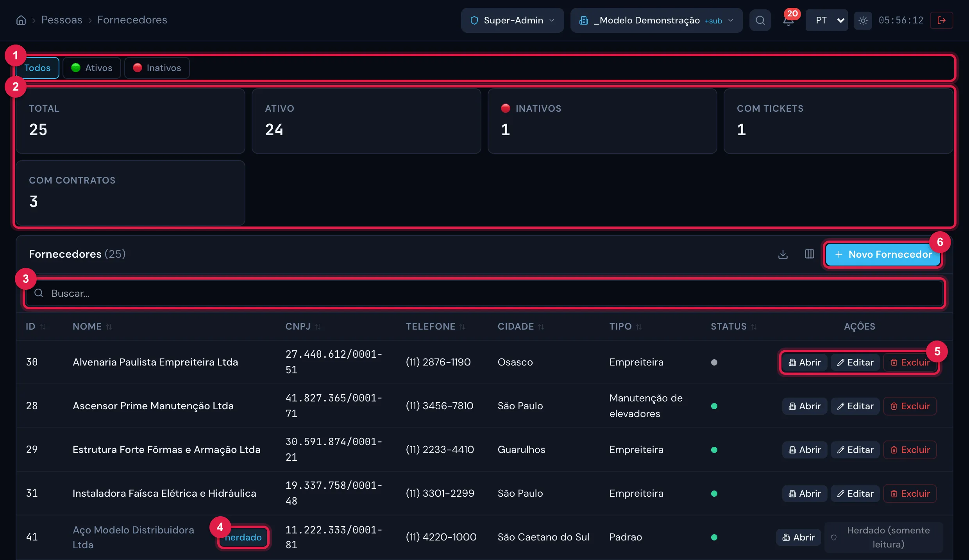
Task: Delete Alvenaria Paulista Empreiteira Ltda row
Action: pyautogui.click(x=910, y=362)
